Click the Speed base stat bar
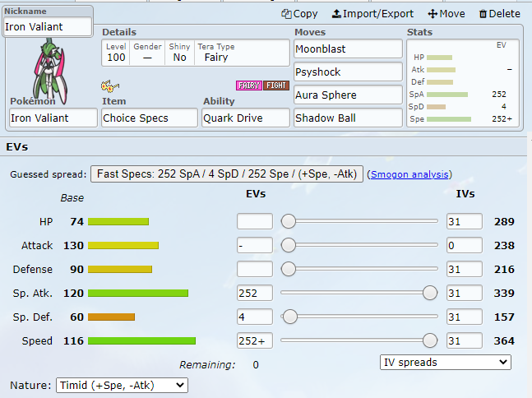Viewport: 532px width, 398px height. pyautogui.click(x=141, y=340)
